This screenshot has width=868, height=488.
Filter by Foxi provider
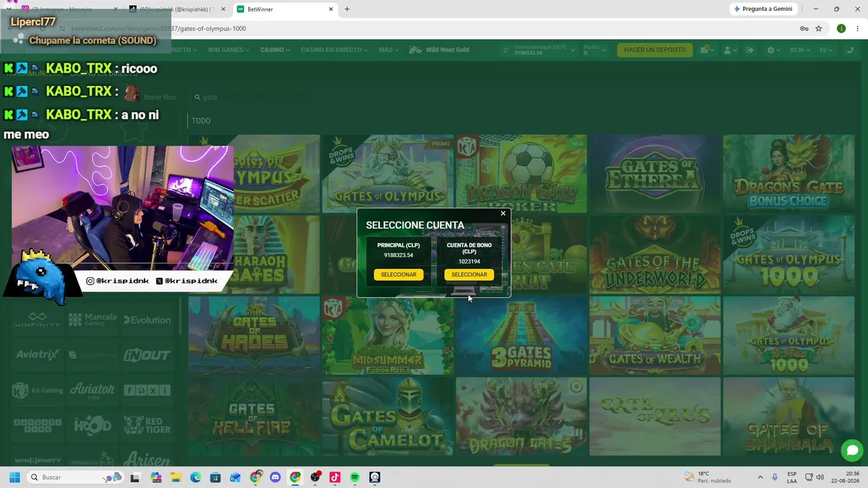tap(147, 390)
